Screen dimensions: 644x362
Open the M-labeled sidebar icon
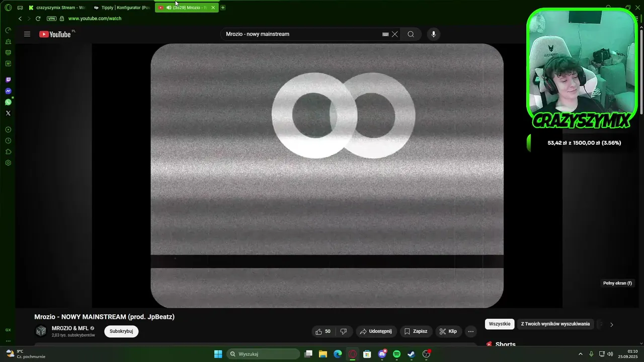(x=8, y=64)
